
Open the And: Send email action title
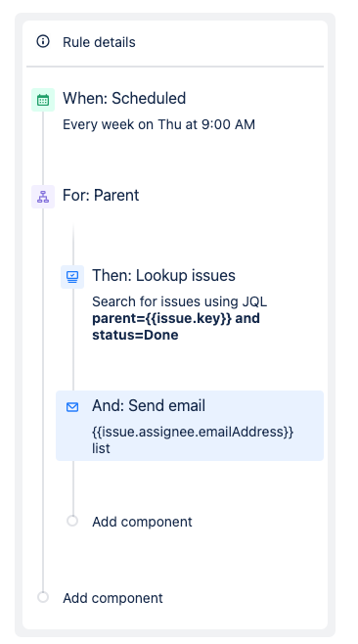point(149,406)
